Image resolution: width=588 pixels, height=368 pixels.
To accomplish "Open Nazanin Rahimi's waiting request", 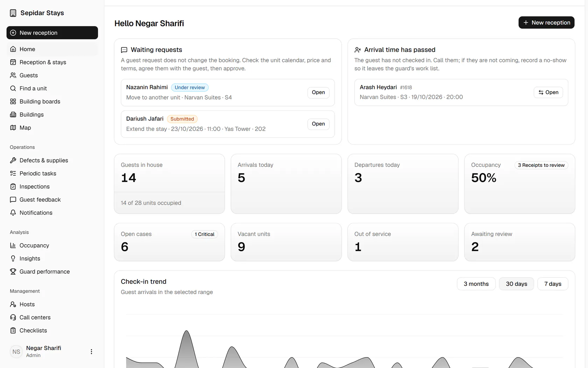I will tap(318, 93).
